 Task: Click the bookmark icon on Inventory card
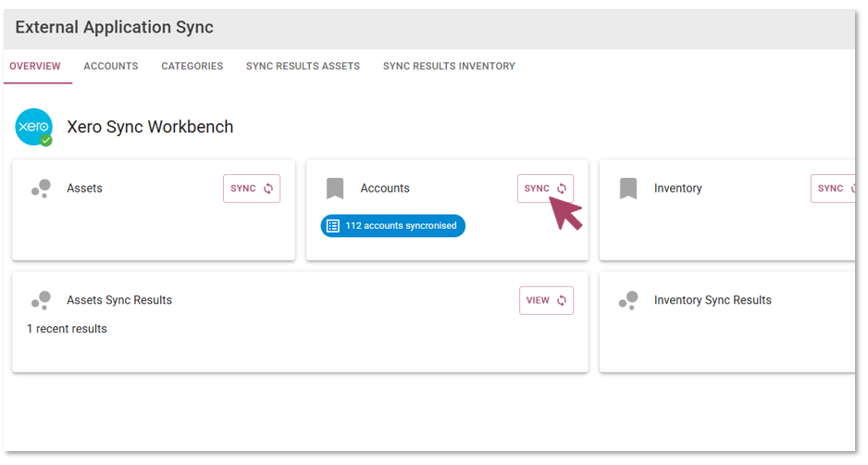[628, 188]
